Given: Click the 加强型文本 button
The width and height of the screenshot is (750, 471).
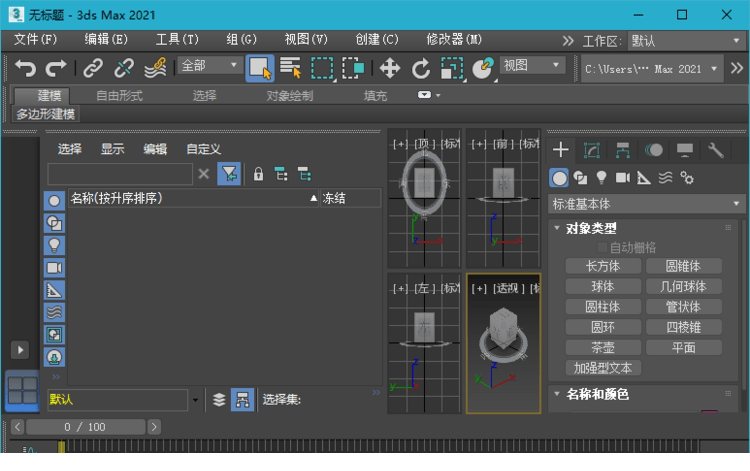Looking at the screenshot, I should coord(603,368).
